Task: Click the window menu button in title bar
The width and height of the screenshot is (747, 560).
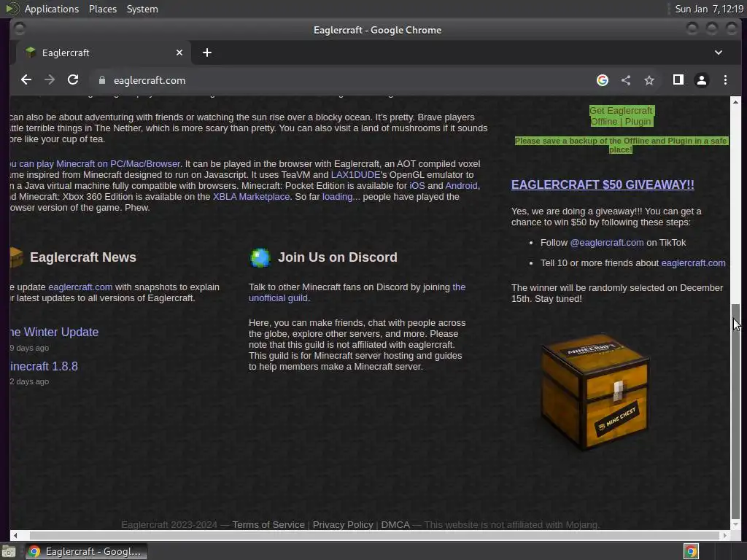Action: (x=20, y=29)
